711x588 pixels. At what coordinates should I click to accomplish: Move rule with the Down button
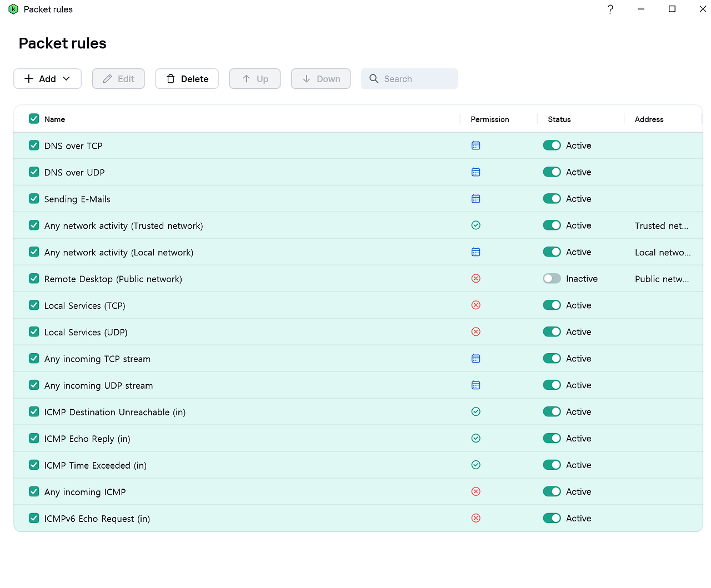(x=321, y=79)
